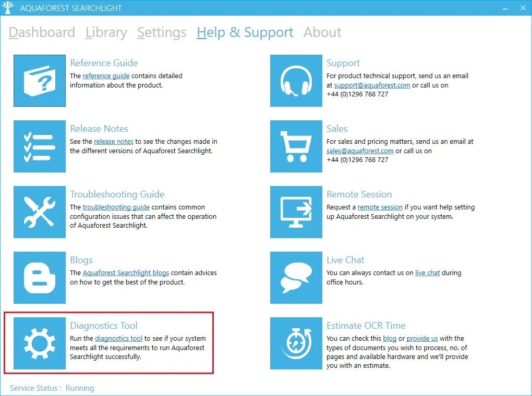Open the Sales shopping cart icon
Screen dimensions: 532x396
(x=296, y=146)
